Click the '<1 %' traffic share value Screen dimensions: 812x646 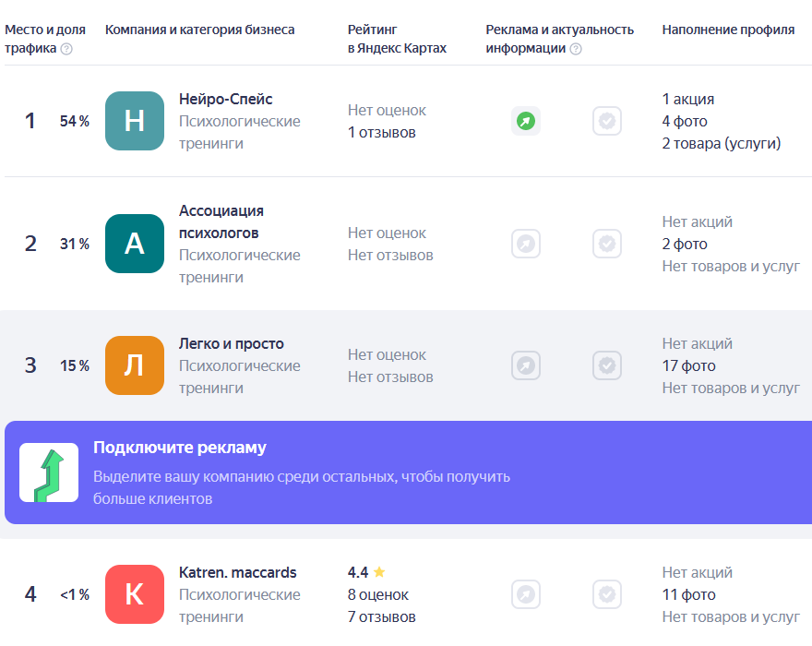(75, 594)
